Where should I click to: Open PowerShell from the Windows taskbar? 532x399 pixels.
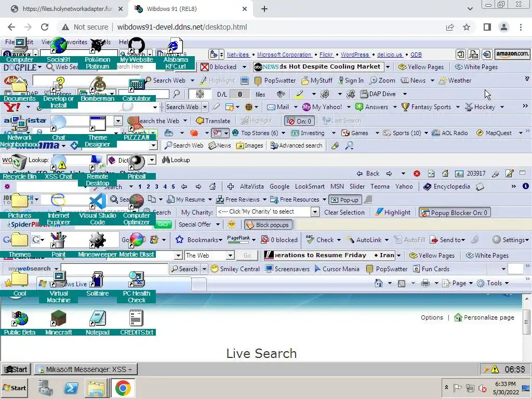pos(71,388)
